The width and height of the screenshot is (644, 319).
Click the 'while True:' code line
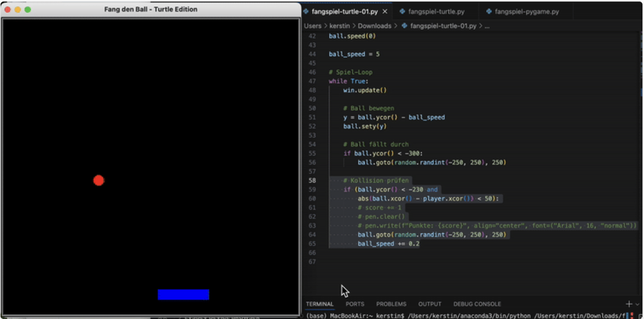click(348, 82)
